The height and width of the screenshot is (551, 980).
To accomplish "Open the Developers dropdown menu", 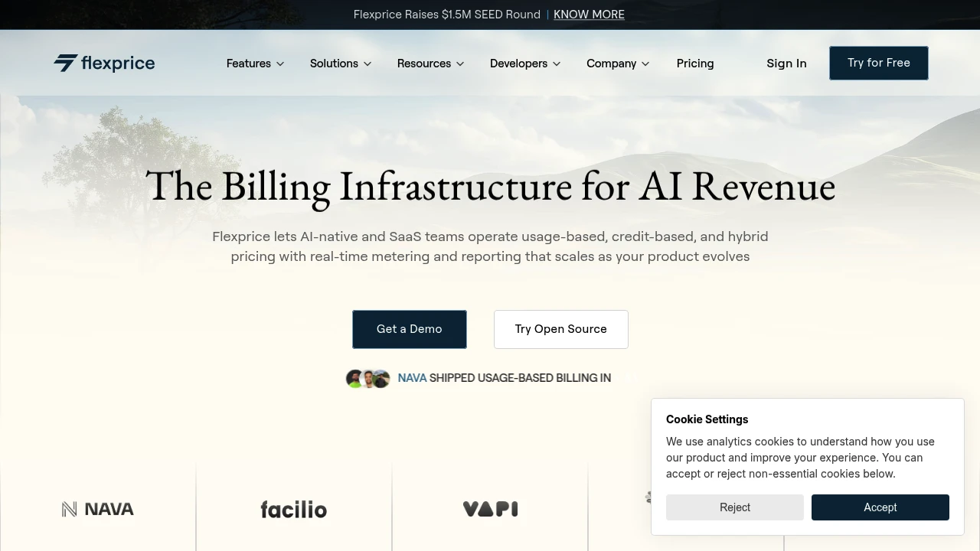I will pyautogui.click(x=525, y=64).
